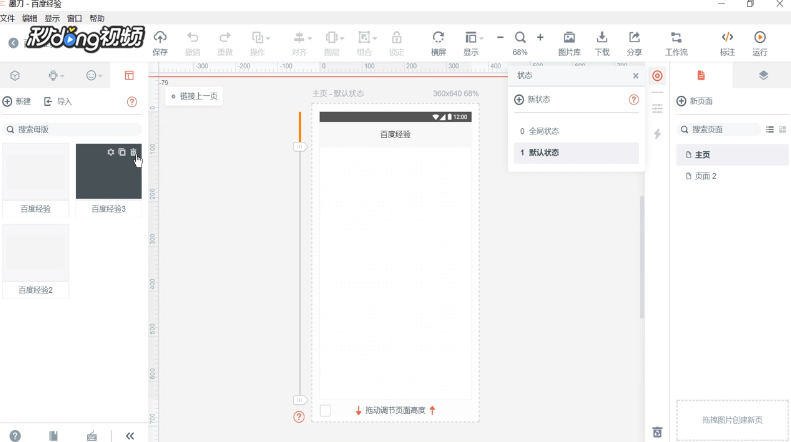Image resolution: width=791 pixels, height=442 pixels.
Task: Click the trash icon at strip bottom
Action: pos(657,432)
